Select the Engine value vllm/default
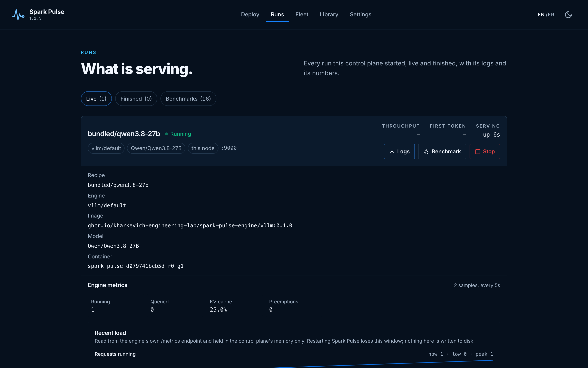 pyautogui.click(x=107, y=205)
